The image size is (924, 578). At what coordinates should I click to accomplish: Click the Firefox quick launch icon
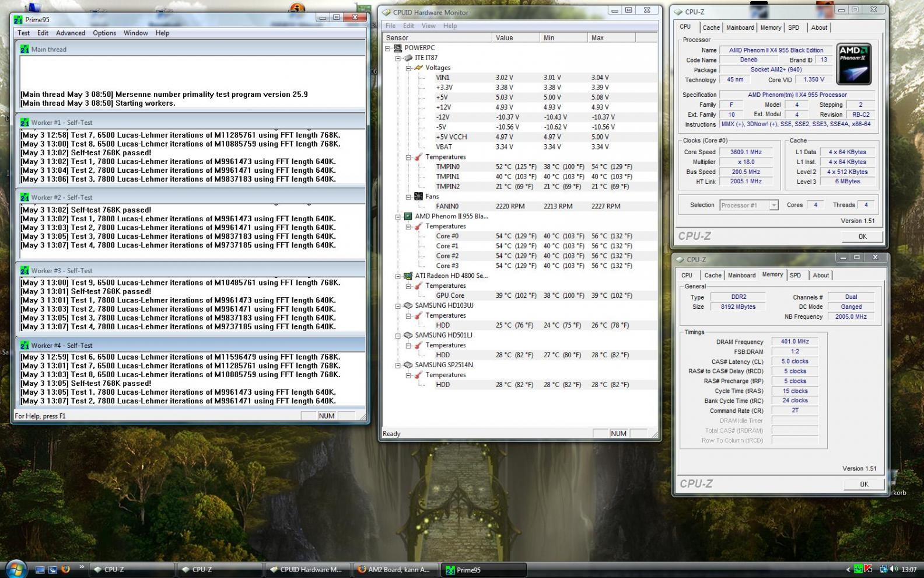(x=65, y=569)
